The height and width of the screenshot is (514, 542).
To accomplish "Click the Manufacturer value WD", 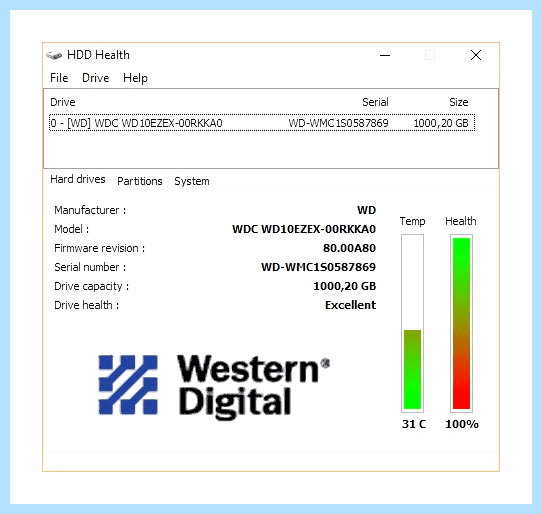I will 366,210.
